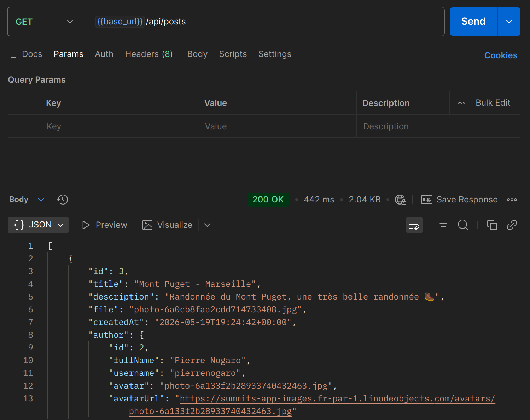Image resolution: width=530 pixels, height=420 pixels.
Task: Click the 442 ms response time
Action: click(319, 200)
